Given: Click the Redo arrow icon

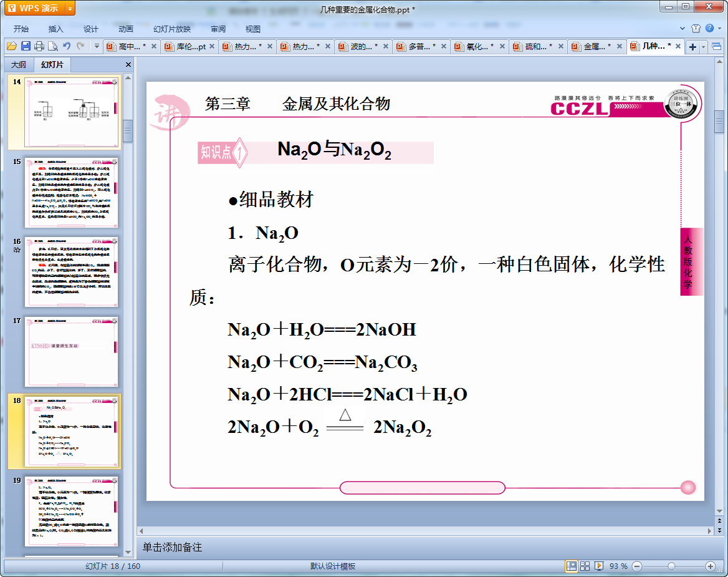Looking at the screenshot, I should click(81, 46).
